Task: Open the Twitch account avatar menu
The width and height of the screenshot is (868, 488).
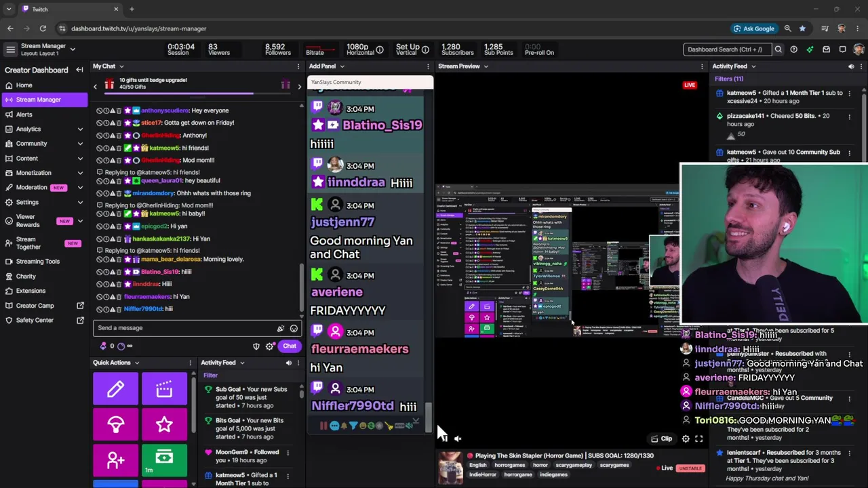Action: coord(859,49)
